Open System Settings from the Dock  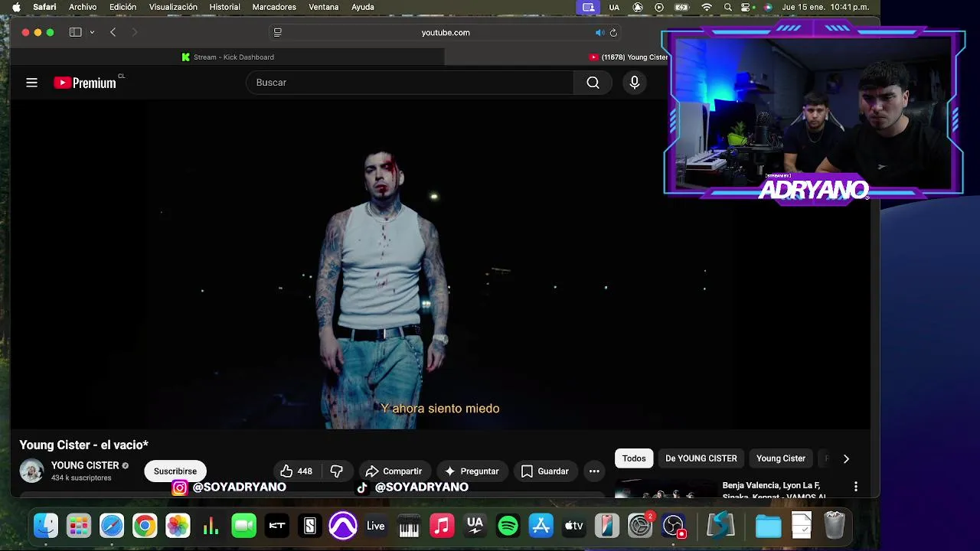tap(640, 526)
